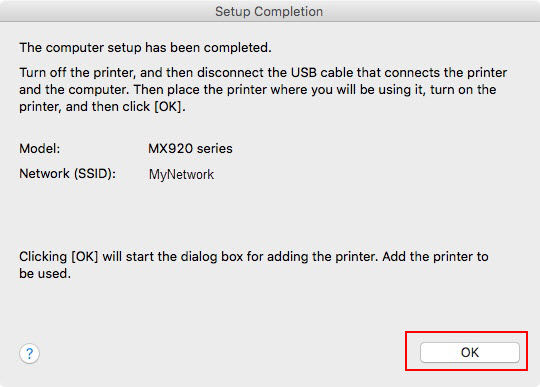Screen dimensions: 540x387
Task: Click the Network (SSID): label
Action: pos(68,174)
